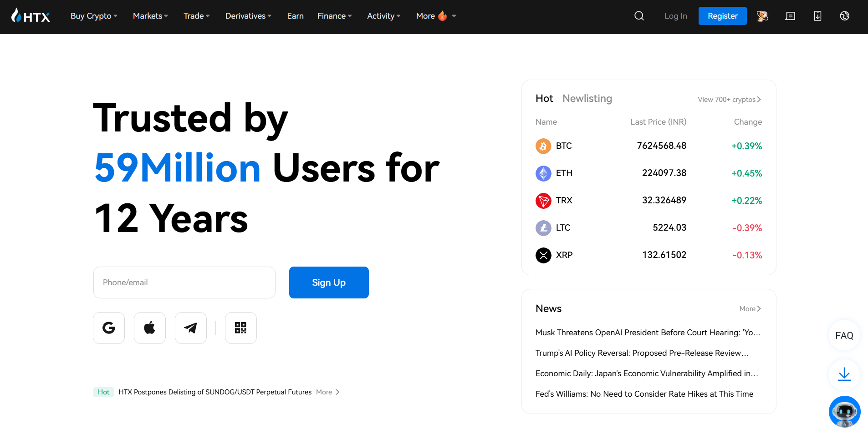Expand the Trade dropdown
Viewport: 868px width, 434px height.
[x=196, y=16]
